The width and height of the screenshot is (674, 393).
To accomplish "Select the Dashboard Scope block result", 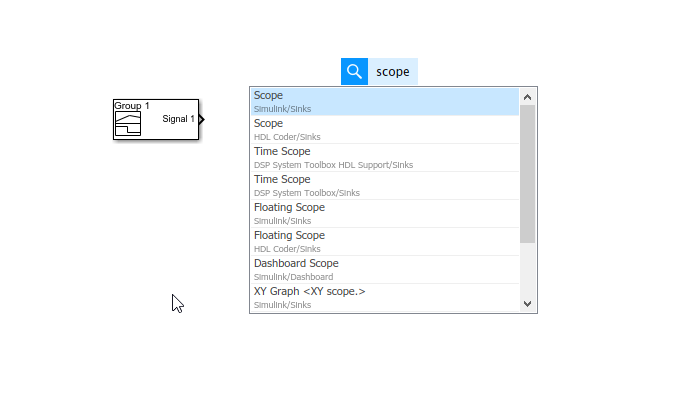I will tap(385, 269).
